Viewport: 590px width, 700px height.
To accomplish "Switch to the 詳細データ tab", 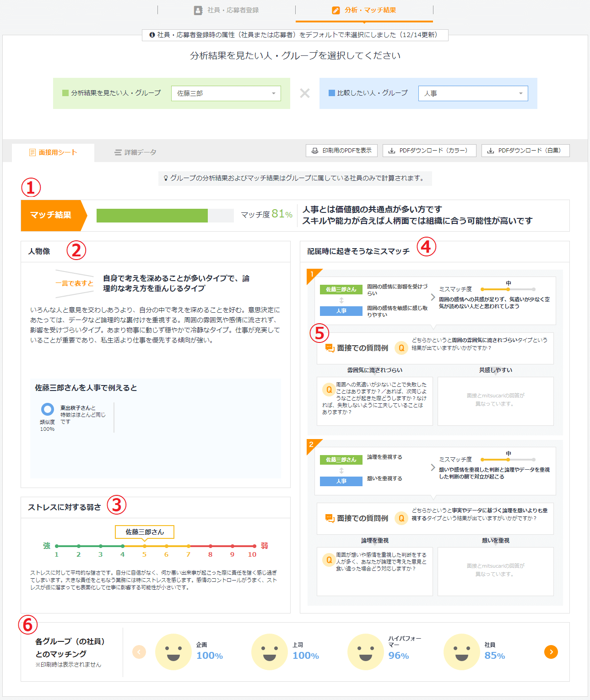I will [x=135, y=152].
